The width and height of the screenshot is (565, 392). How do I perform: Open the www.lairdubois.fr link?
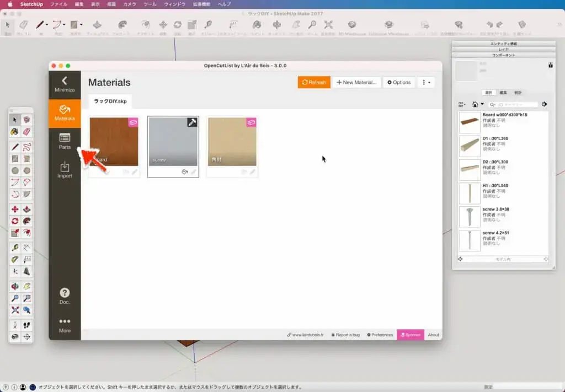(x=305, y=335)
